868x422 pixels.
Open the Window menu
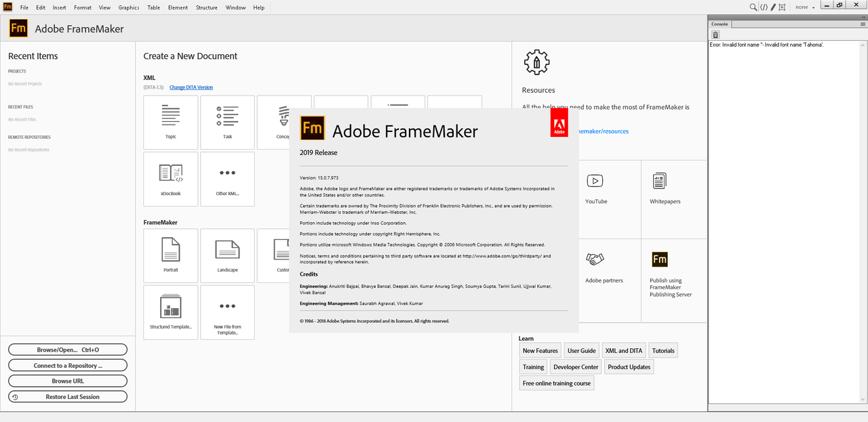pyautogui.click(x=235, y=7)
